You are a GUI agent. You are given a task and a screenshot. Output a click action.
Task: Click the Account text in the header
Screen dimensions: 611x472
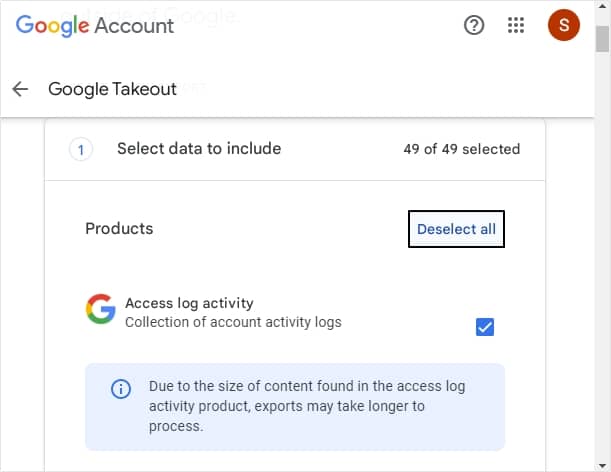point(134,26)
